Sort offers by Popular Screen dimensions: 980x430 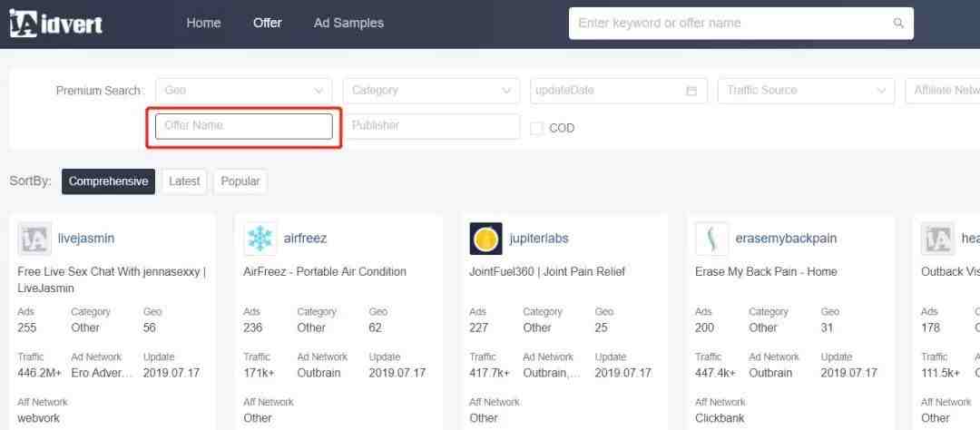[240, 181]
